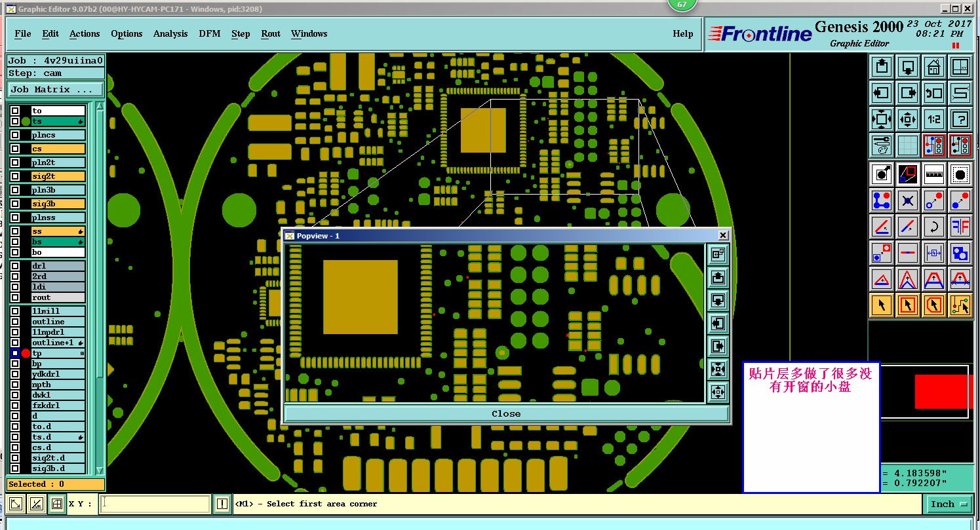Click the exclamation mark icon in status bar

tap(222, 504)
